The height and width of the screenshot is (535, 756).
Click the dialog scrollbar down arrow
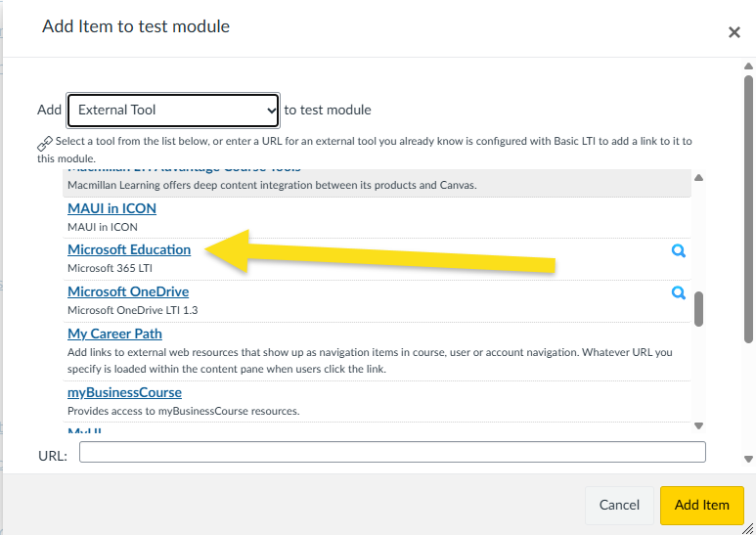[x=748, y=460]
